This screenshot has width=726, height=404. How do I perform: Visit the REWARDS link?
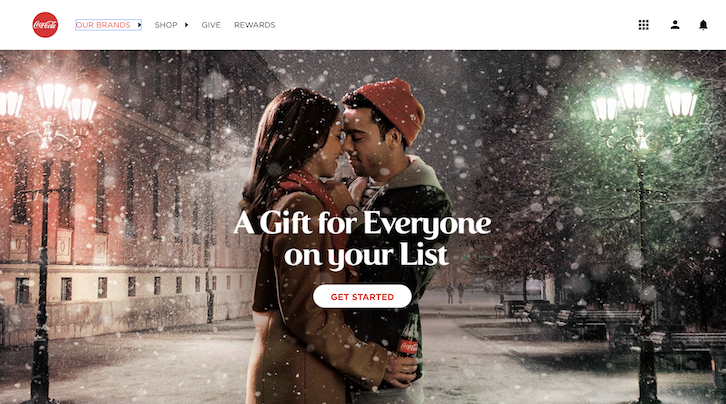click(x=255, y=25)
